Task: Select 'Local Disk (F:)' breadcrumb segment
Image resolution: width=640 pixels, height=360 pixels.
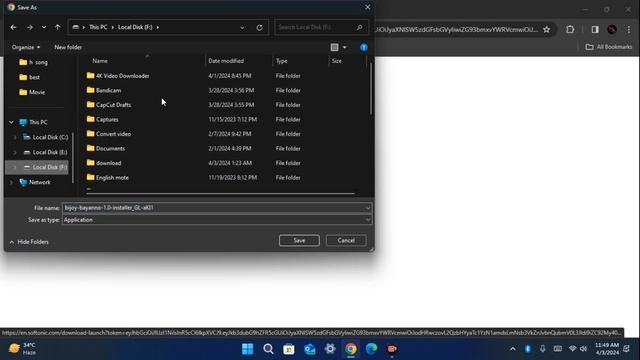Action: click(135, 27)
